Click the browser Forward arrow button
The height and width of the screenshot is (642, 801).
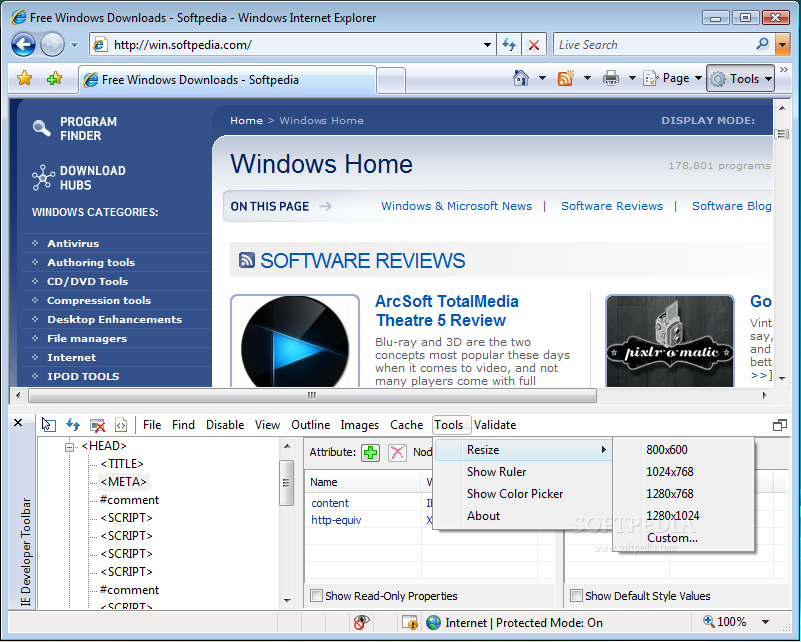[x=52, y=44]
